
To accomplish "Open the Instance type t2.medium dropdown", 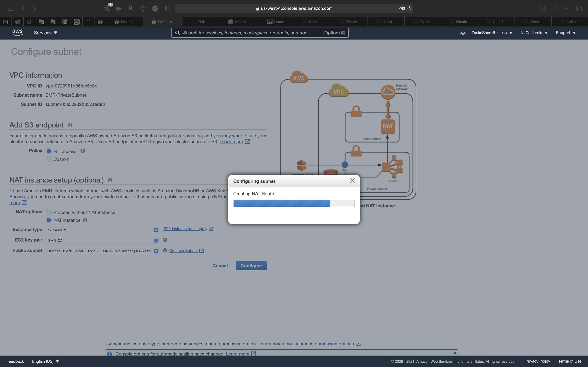I will (102, 230).
